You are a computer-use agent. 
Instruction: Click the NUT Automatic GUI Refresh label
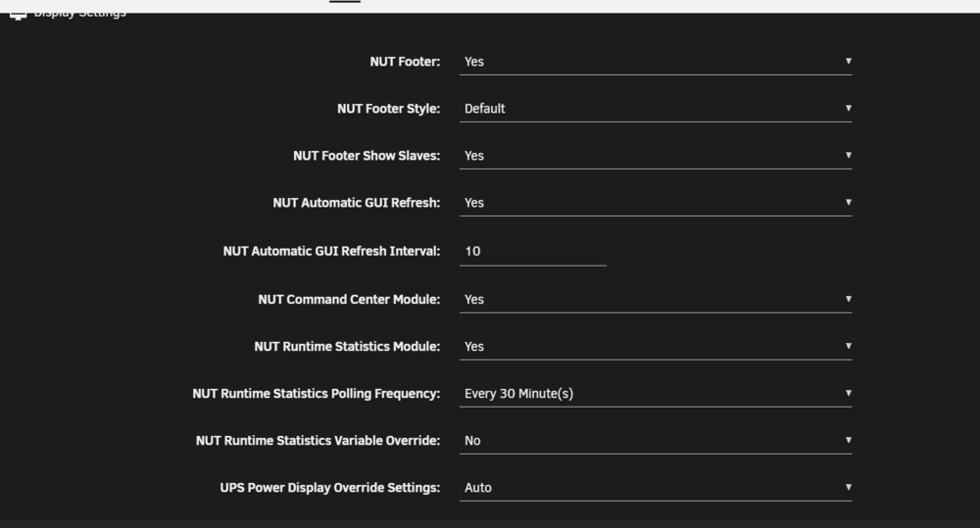tap(357, 203)
